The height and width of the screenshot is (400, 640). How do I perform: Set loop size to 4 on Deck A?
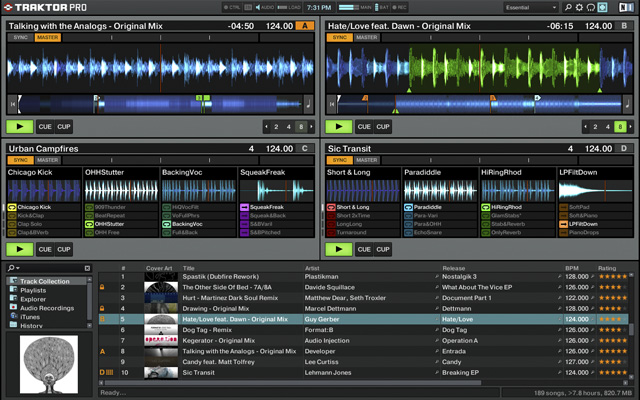pos(288,127)
